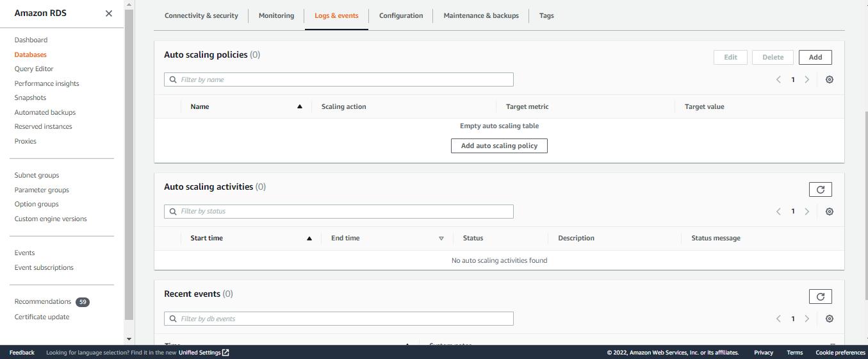Sort activities by Start time arrow

coord(309,238)
